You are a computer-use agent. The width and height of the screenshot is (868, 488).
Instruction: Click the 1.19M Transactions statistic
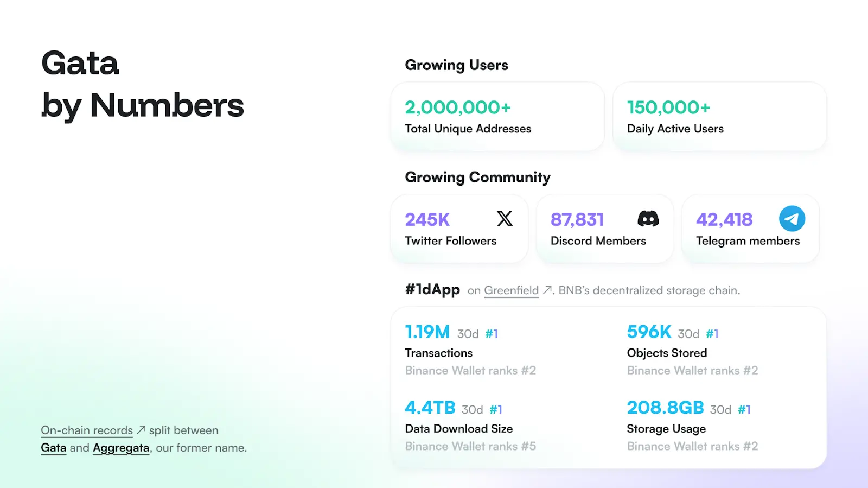point(427,332)
